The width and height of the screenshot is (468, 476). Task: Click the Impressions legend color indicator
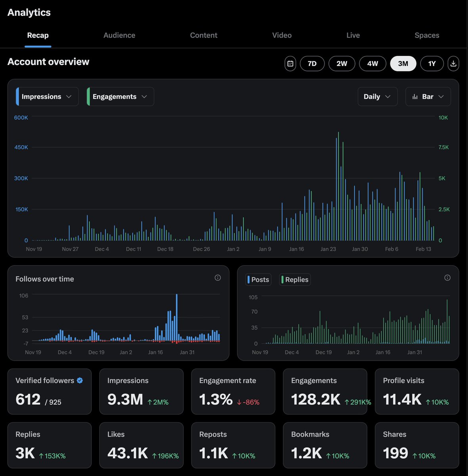17,96
